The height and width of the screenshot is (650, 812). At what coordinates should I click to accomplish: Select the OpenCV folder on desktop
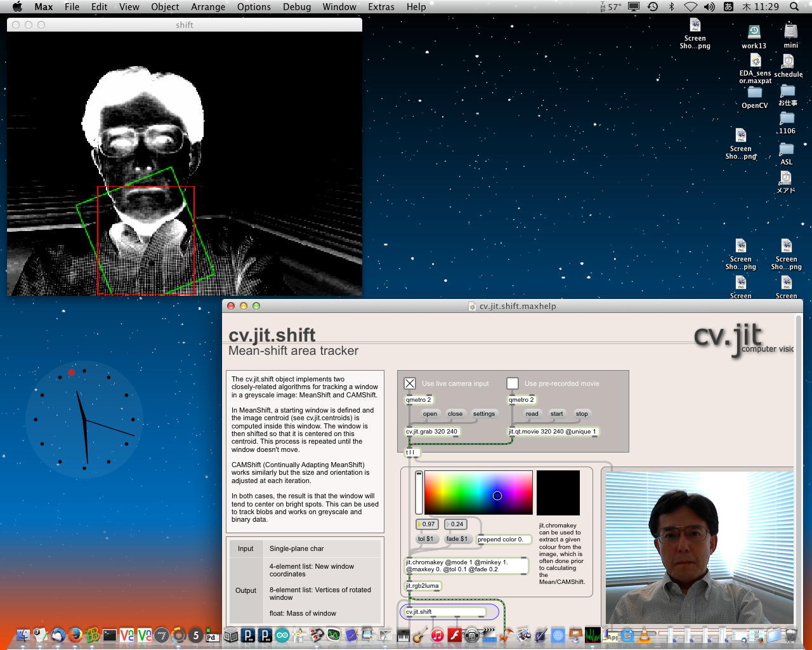click(754, 93)
